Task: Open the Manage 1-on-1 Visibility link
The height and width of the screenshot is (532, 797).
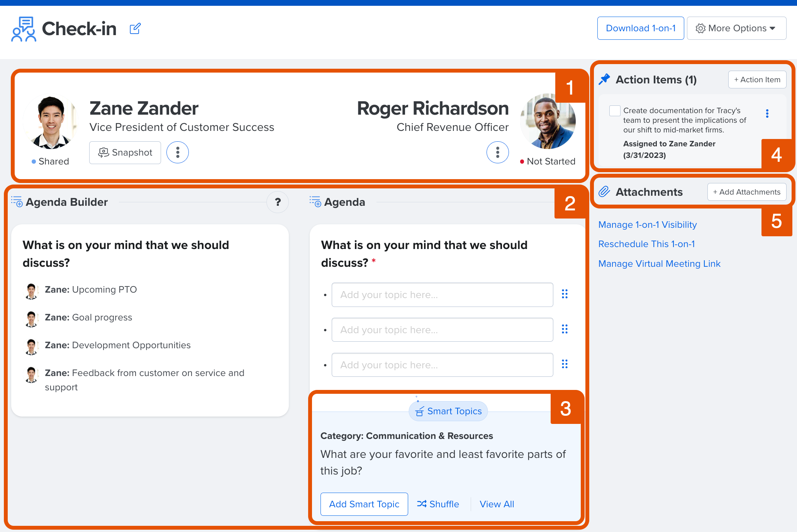Action: click(648, 225)
